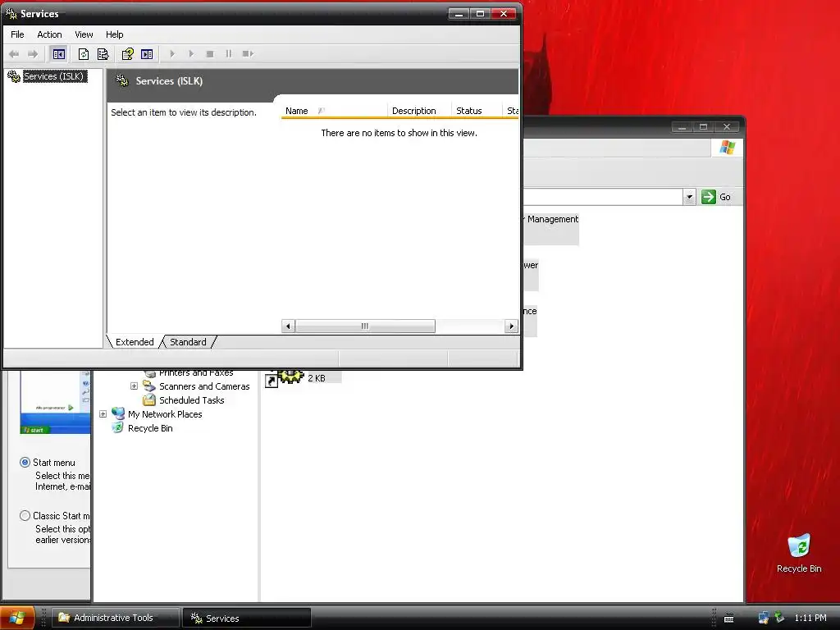This screenshot has height=630, width=840.
Task: Click the horizontal scrollbar left arrow
Action: 288,326
